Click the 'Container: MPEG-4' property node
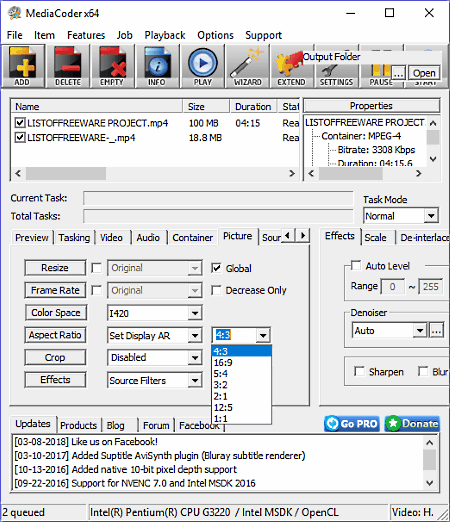This screenshot has height=522, width=450. pos(361,136)
